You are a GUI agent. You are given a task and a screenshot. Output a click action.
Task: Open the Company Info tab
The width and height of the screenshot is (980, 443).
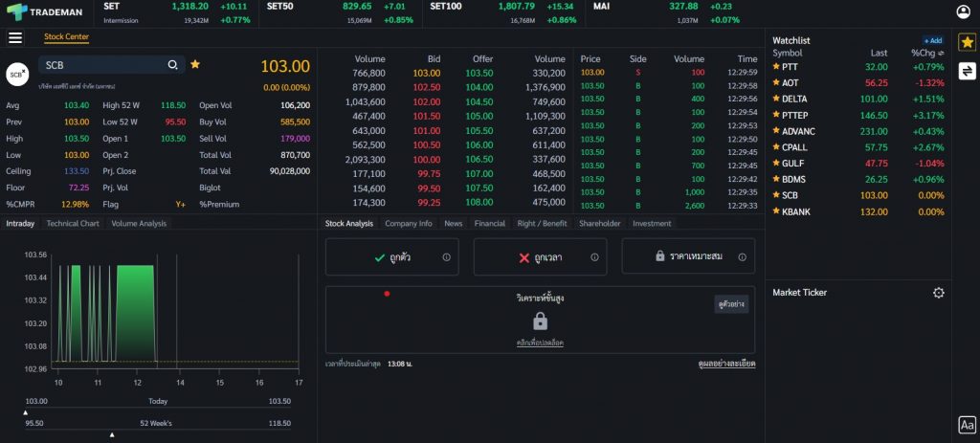pos(408,223)
